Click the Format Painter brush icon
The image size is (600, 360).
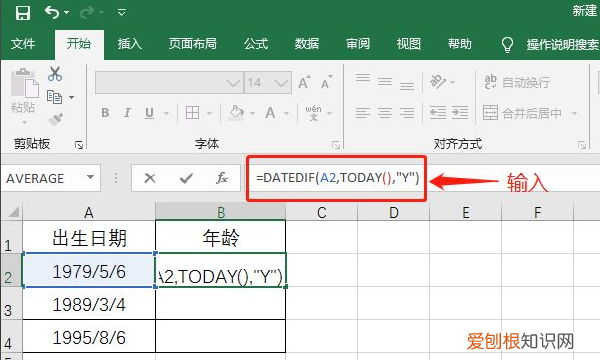tap(55, 119)
